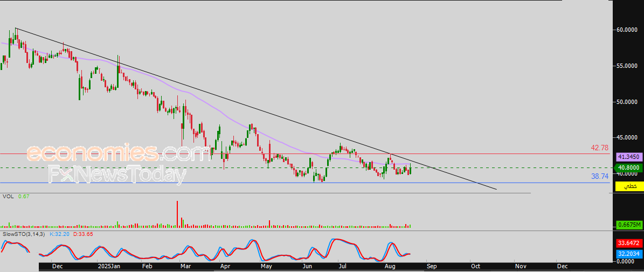Click the blue 32.2034 stochastic value tag

click(x=628, y=253)
